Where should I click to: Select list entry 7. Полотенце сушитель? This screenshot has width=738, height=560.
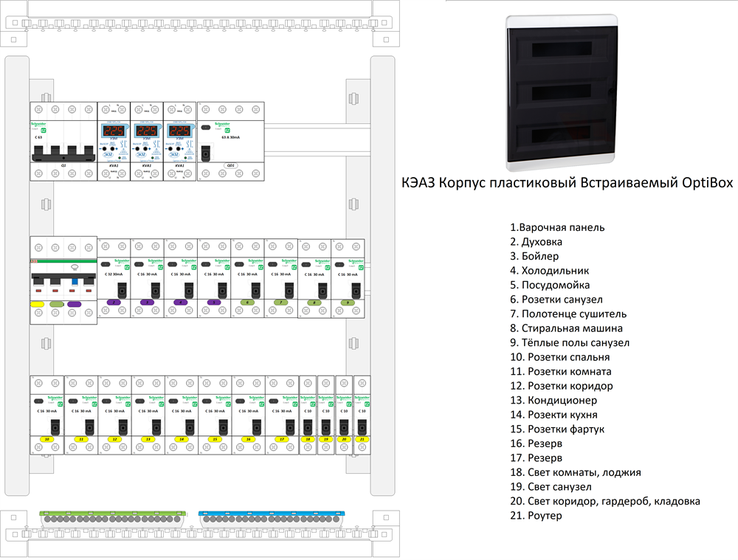click(x=568, y=314)
